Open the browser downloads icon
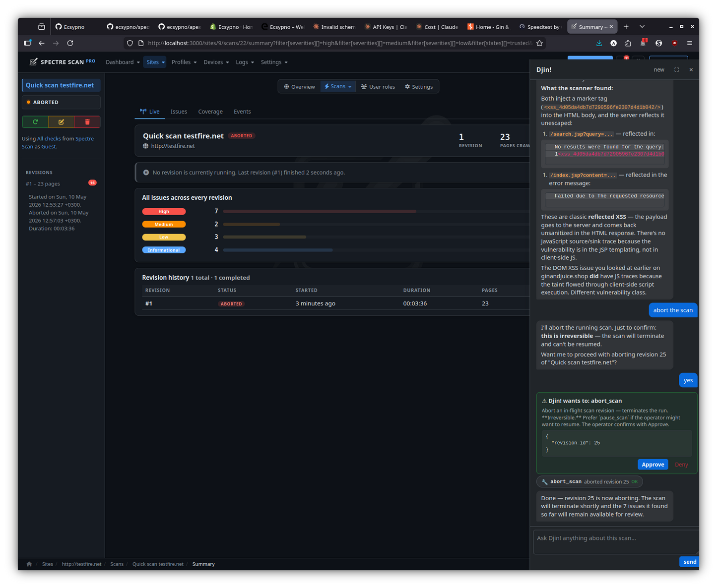This screenshot has height=588, width=717. [599, 43]
